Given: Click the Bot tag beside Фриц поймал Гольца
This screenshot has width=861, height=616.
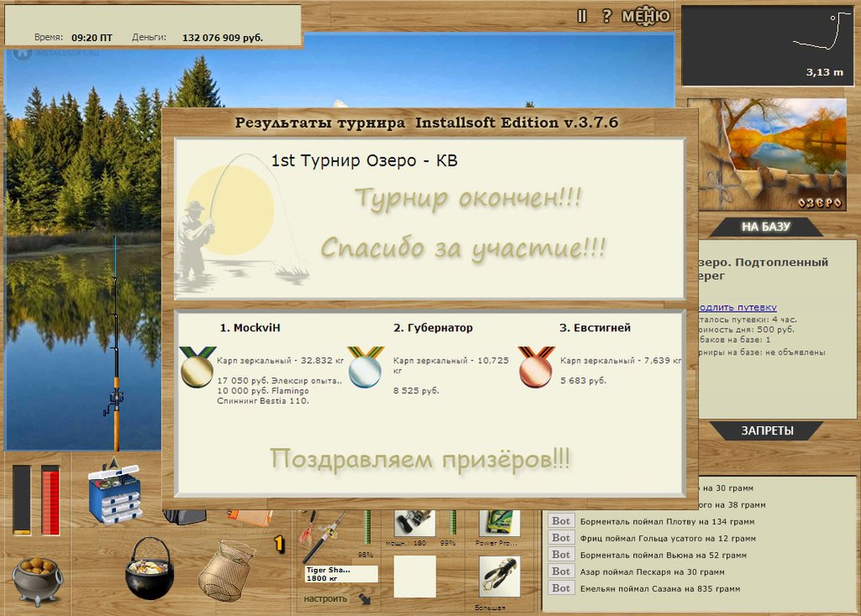Looking at the screenshot, I should (x=561, y=538).
